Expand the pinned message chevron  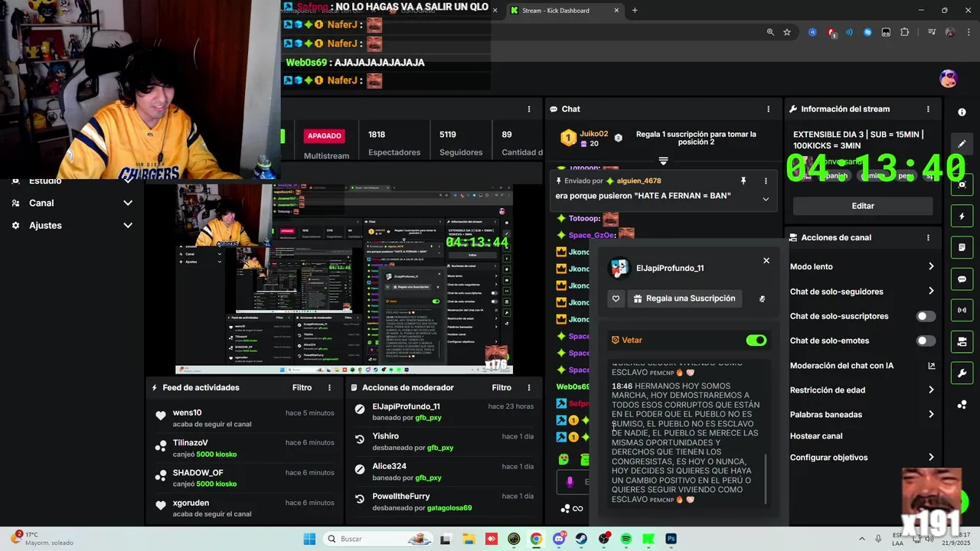pos(766,199)
